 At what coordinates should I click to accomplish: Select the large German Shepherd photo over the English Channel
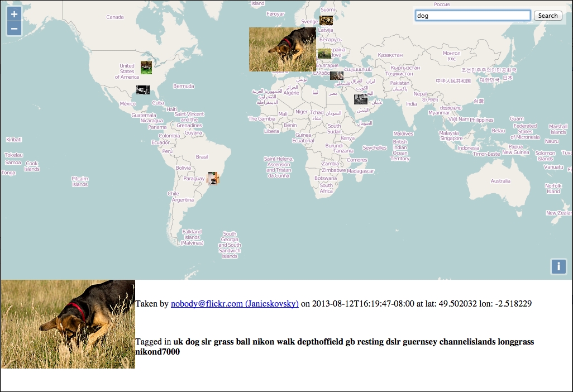282,49
